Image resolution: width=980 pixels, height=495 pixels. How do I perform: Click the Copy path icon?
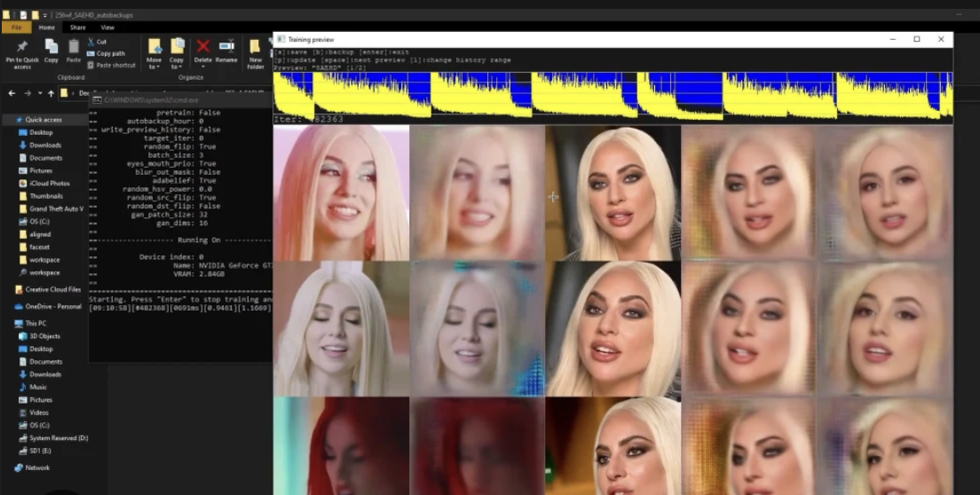pyautogui.click(x=91, y=53)
